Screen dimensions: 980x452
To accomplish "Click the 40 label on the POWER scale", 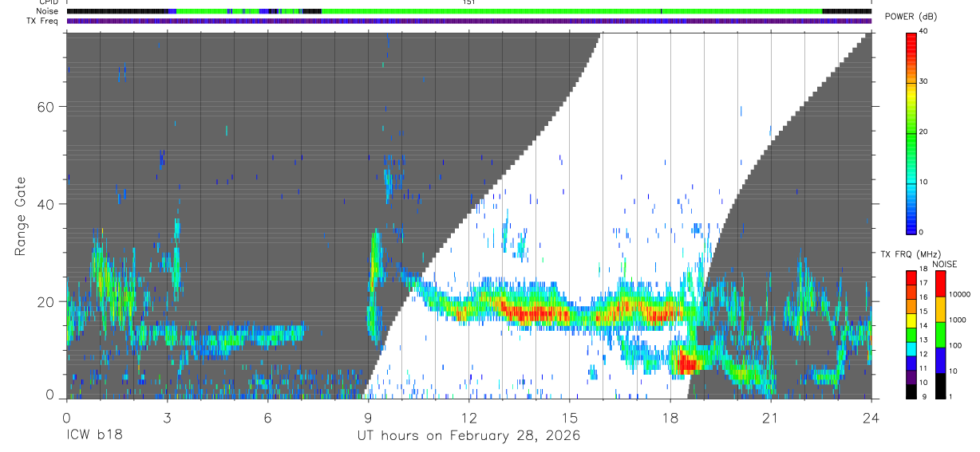I will click(x=923, y=32).
